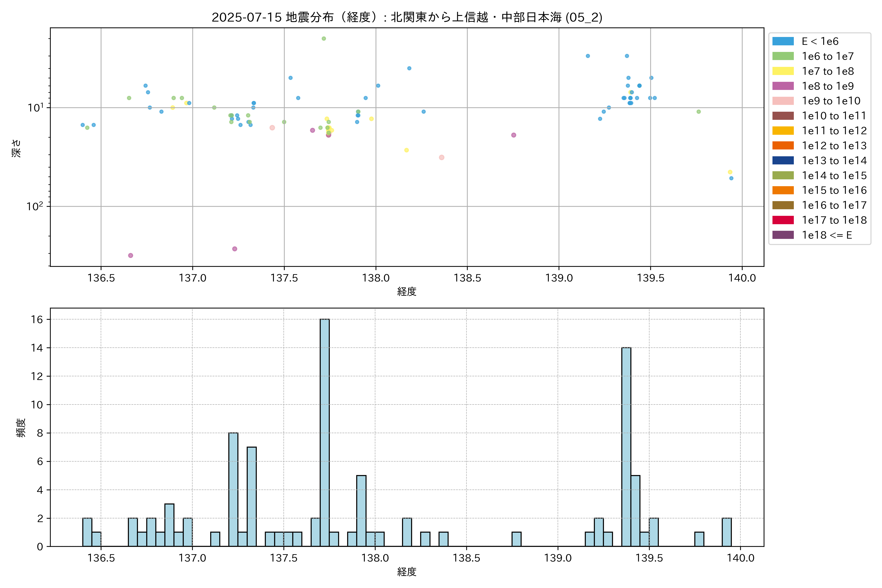
Task: Click the pink scatter point near longitude 138.35
Action: [441, 158]
